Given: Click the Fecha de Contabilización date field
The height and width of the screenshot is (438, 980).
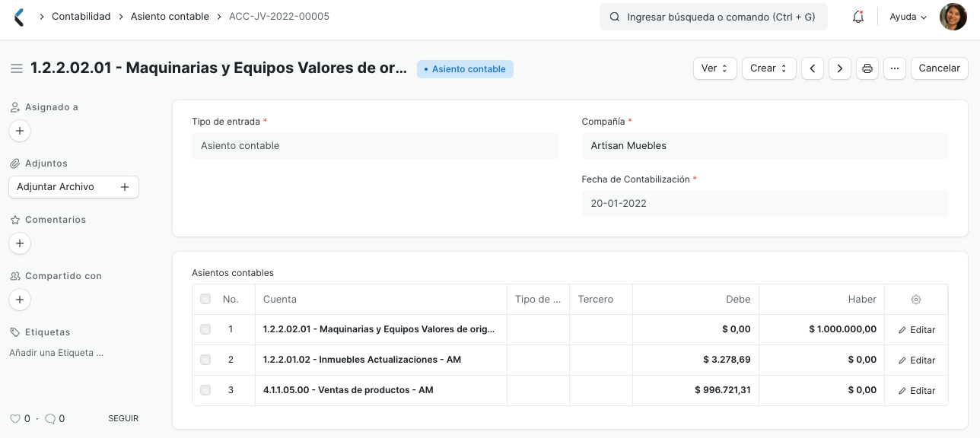Looking at the screenshot, I should click(x=765, y=204).
